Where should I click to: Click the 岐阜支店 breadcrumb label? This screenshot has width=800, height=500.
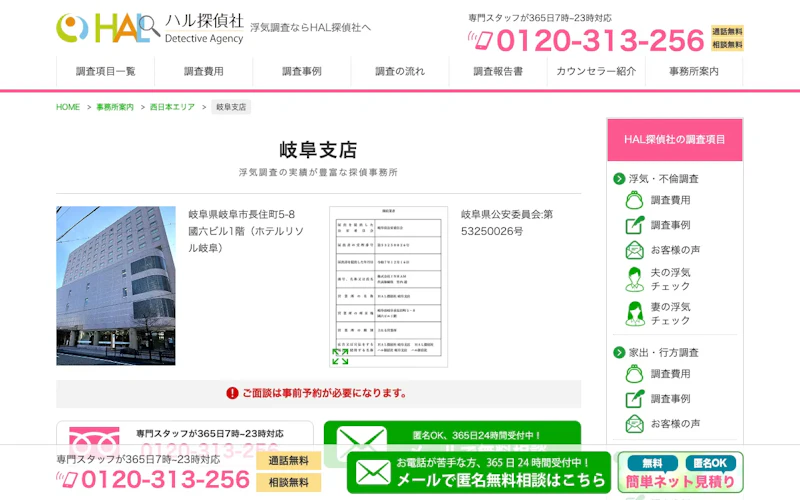pos(231,107)
